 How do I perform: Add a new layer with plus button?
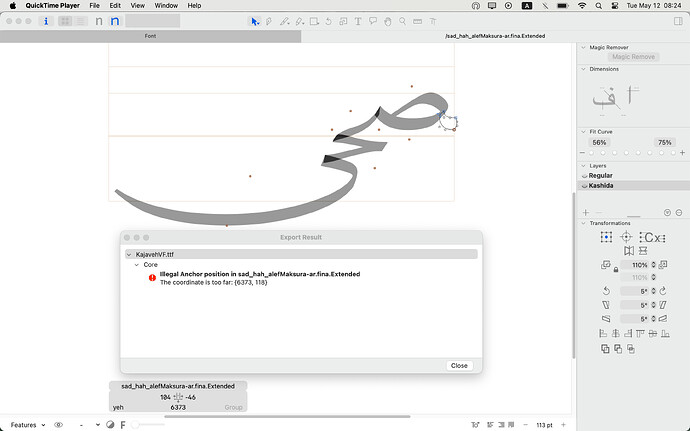tap(586, 213)
